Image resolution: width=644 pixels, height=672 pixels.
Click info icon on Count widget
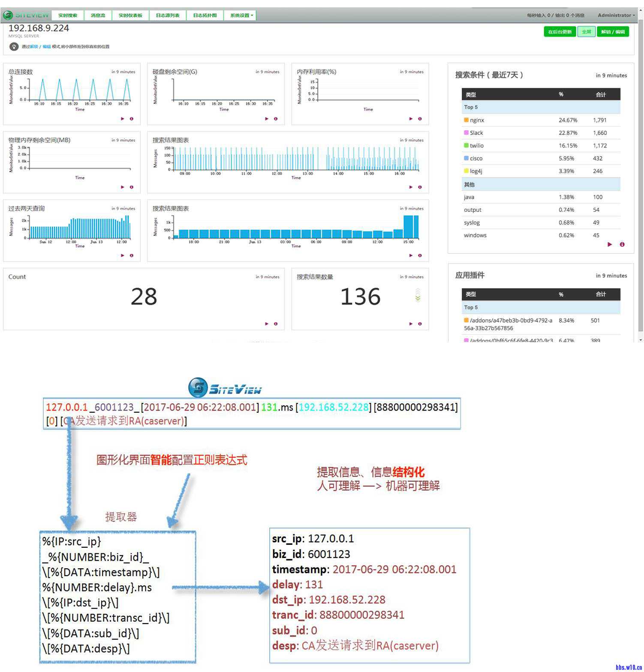click(276, 324)
